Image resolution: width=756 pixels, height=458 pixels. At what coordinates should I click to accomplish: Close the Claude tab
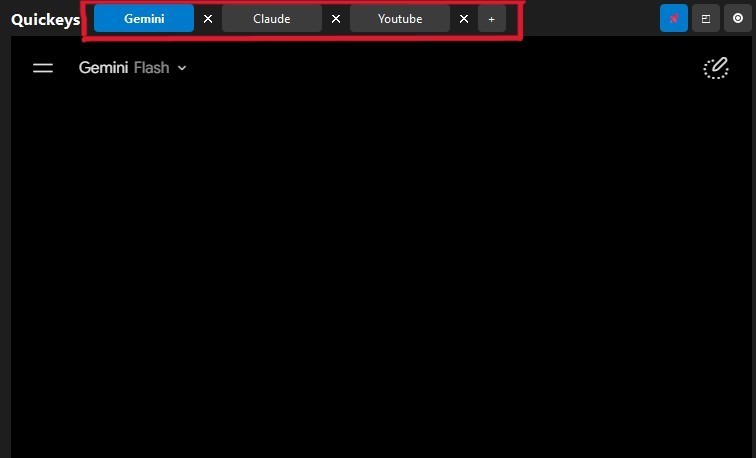coord(336,19)
